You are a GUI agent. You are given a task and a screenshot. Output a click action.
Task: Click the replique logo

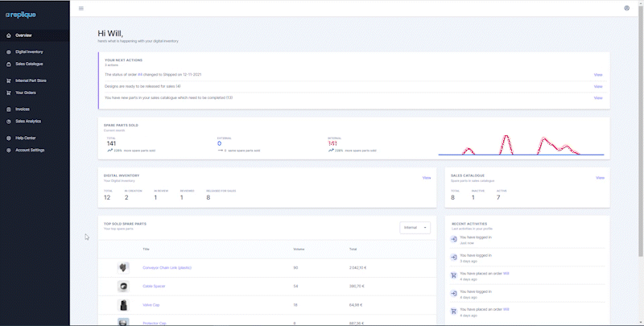21,14
